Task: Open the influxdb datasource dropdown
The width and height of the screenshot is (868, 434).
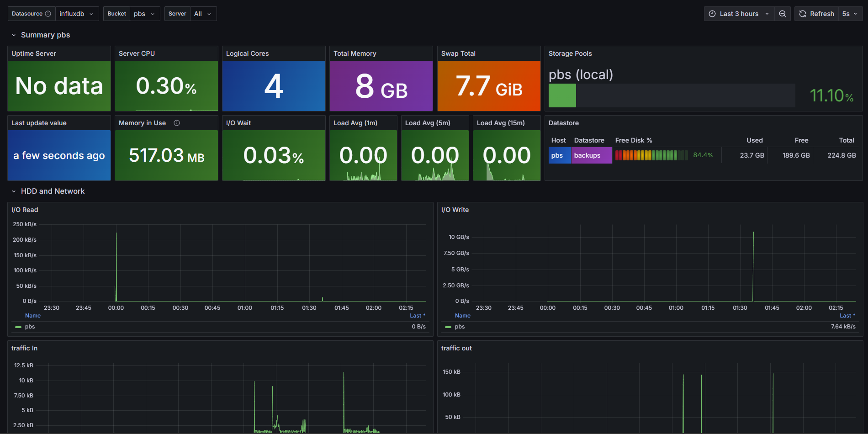Action: (77, 14)
